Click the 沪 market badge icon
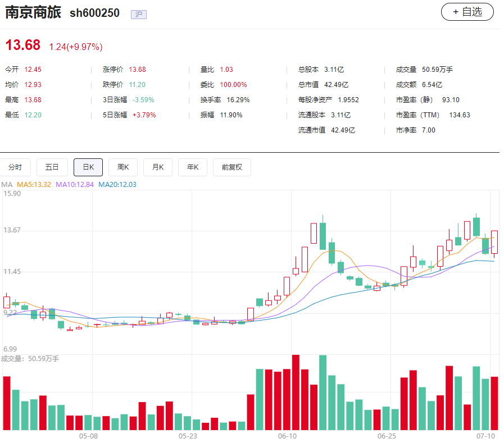This screenshot has width=504, height=443. point(139,15)
